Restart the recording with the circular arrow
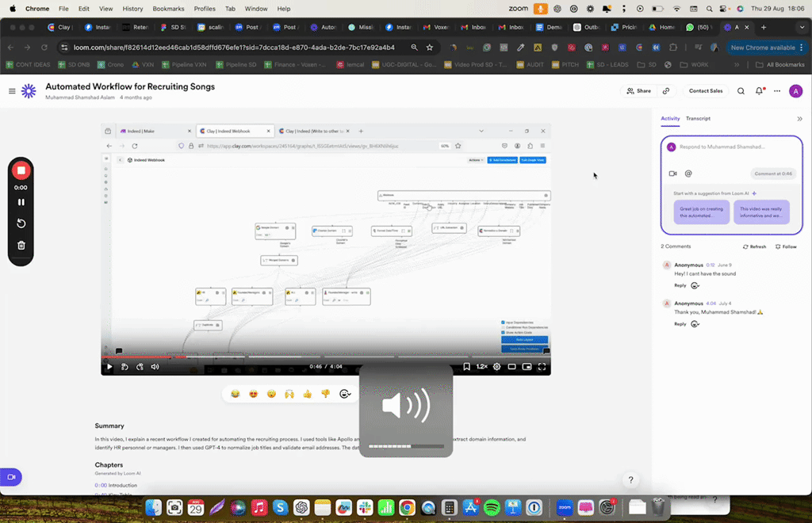The height and width of the screenshot is (523, 812). pos(21,223)
